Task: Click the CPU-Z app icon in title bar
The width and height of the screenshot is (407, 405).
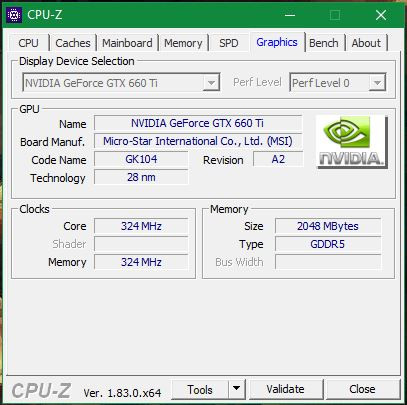Action: point(14,15)
